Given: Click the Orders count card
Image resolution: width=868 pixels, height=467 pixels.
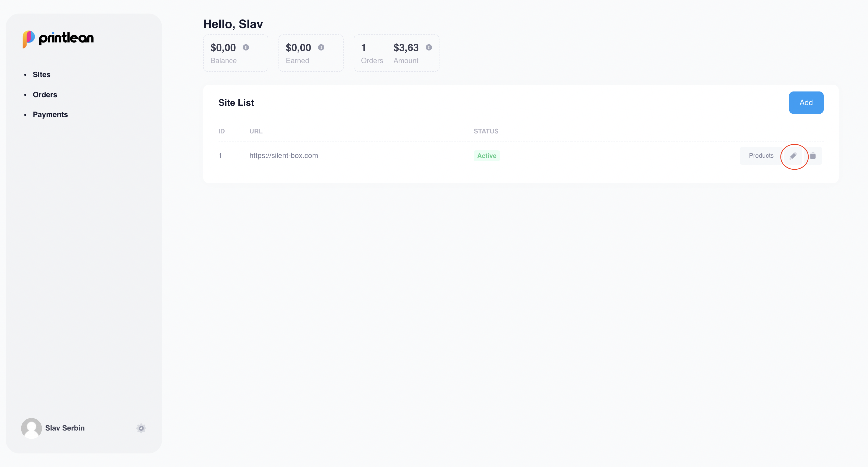Looking at the screenshot, I should tap(372, 53).
